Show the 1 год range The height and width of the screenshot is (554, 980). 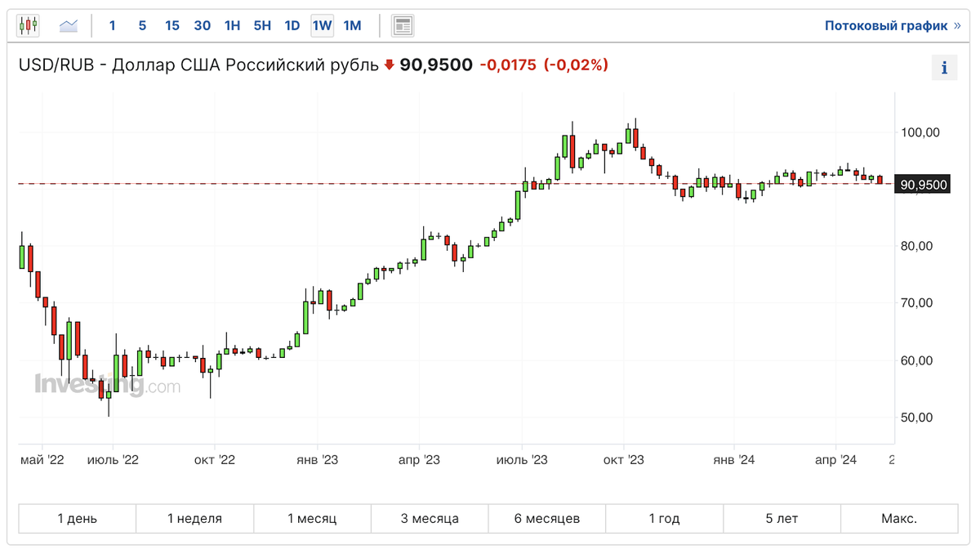[664, 518]
